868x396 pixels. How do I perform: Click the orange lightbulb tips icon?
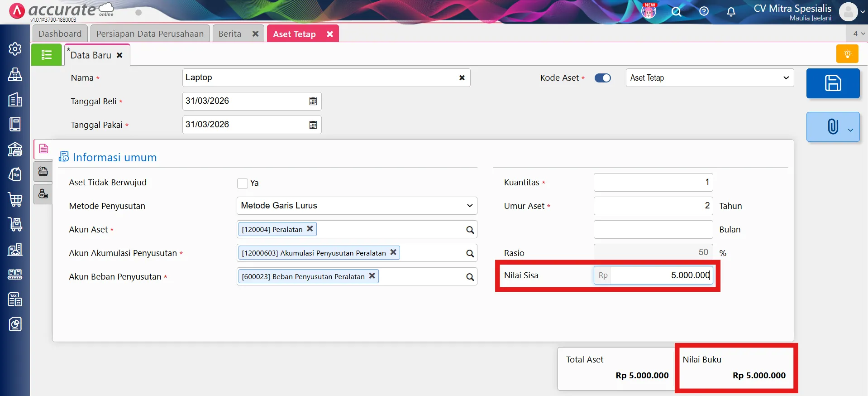(x=847, y=54)
